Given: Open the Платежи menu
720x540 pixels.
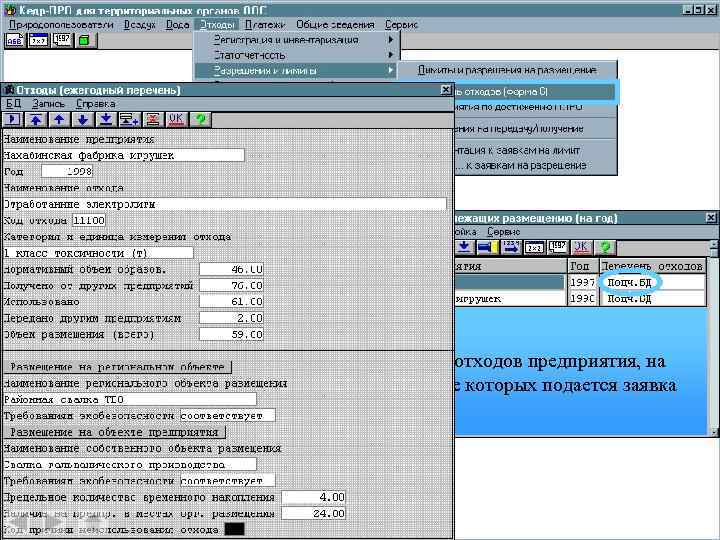Looking at the screenshot, I should [x=265, y=25].
